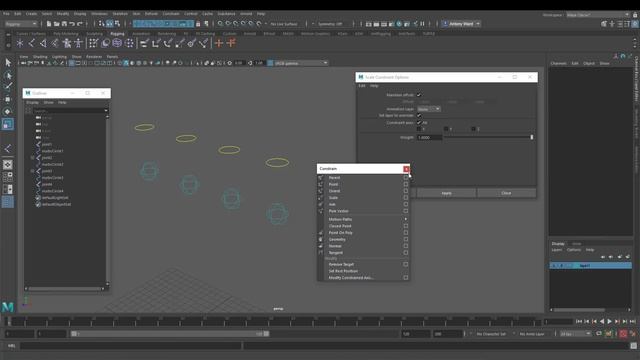The height and width of the screenshot is (360, 640).
Task: Open the Skeleton menu in menu bar
Action: click(120, 13)
